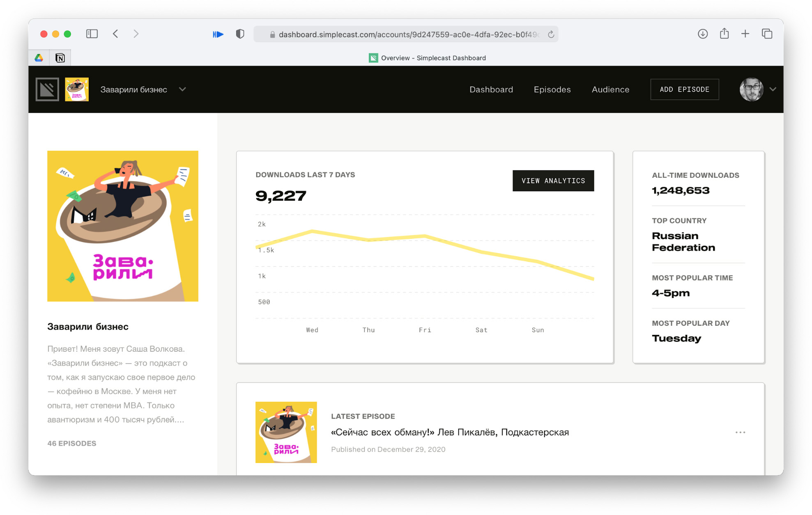Screen dimensions: 812x515
Task: Open the privacy shield icon
Action: click(240, 34)
